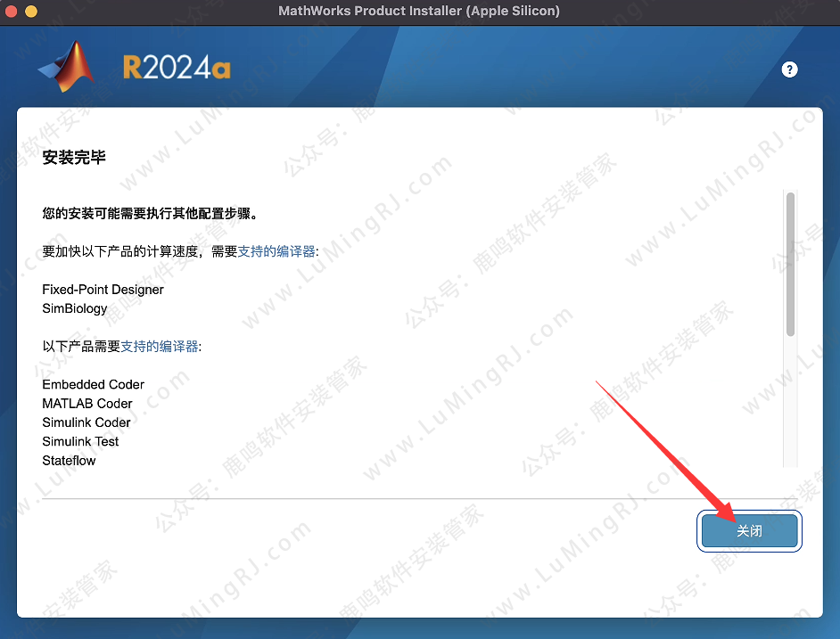Click the R2024a release label
840x639 pixels.
[176, 68]
